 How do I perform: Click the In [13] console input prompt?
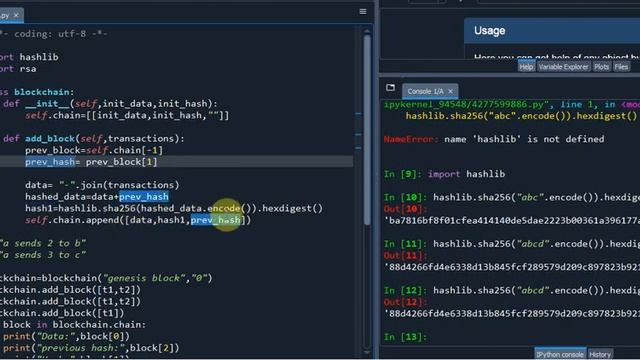pos(405,337)
